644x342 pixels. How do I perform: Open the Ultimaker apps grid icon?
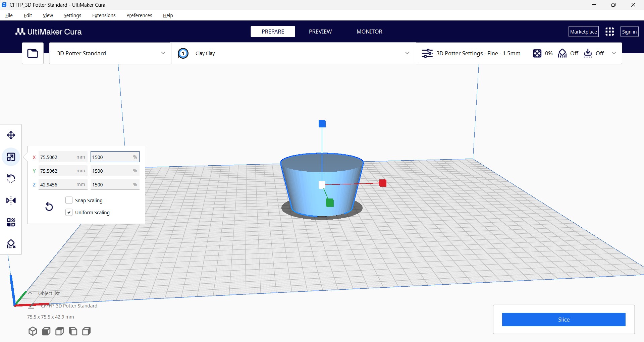coord(610,32)
